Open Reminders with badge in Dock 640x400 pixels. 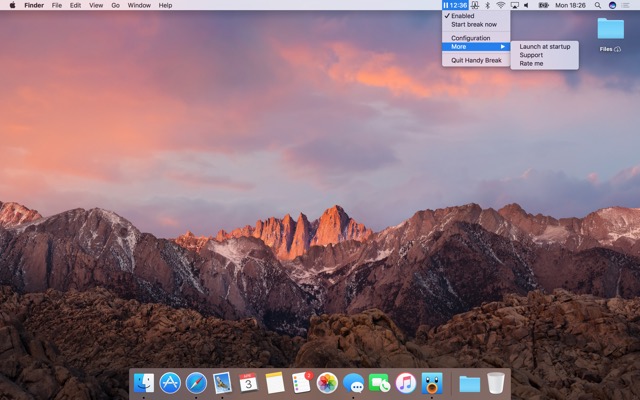coord(301,383)
